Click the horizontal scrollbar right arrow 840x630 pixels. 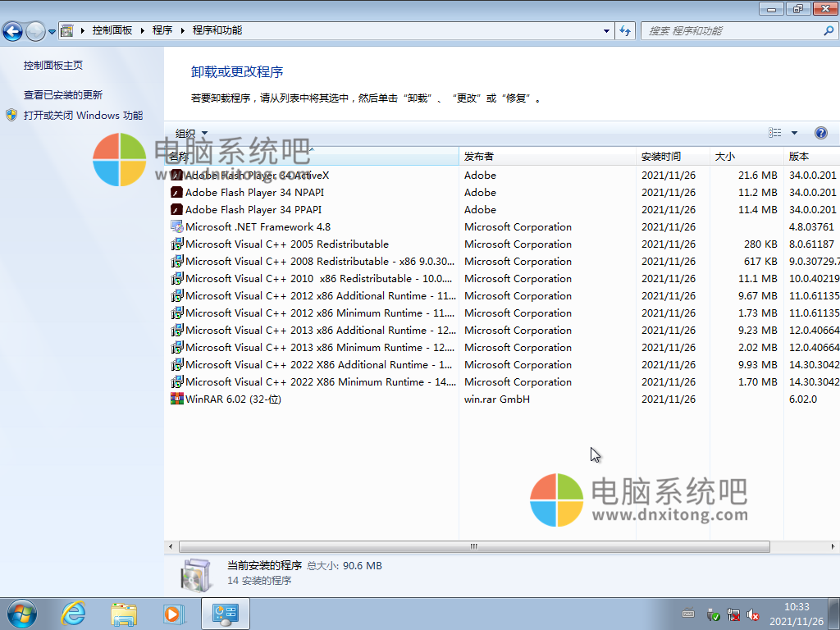pyautogui.click(x=833, y=546)
